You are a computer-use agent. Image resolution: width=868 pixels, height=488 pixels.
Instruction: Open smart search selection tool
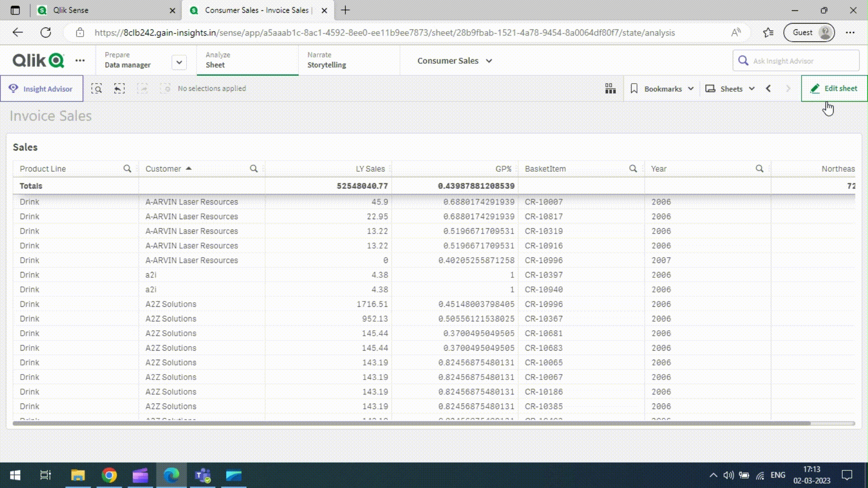tap(96, 89)
